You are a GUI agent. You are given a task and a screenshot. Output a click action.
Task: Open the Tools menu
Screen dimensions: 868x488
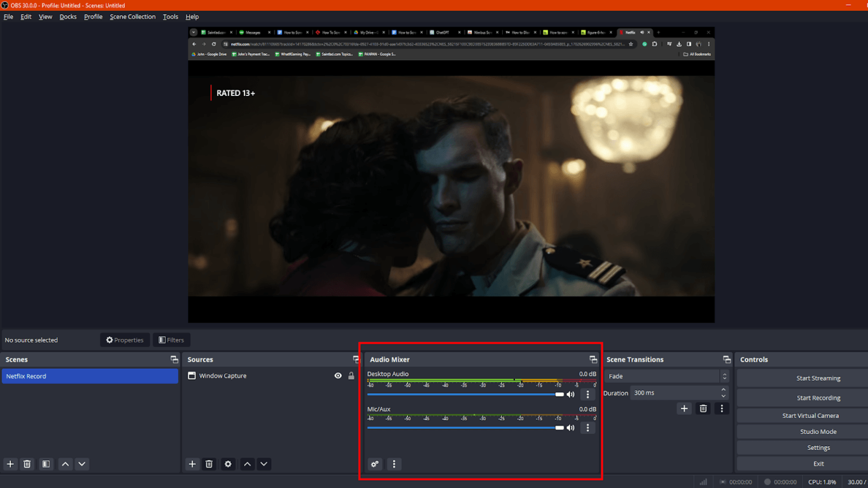coord(170,16)
